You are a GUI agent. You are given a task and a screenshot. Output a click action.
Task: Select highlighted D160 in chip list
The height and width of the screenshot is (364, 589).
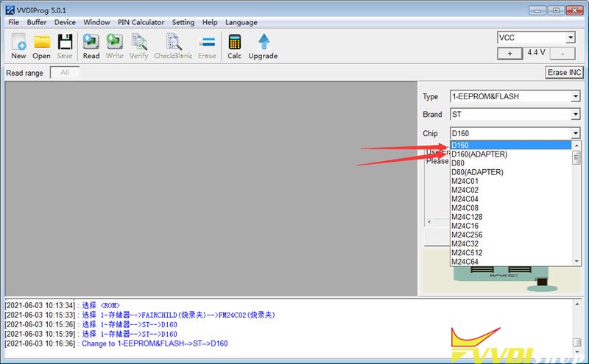511,145
